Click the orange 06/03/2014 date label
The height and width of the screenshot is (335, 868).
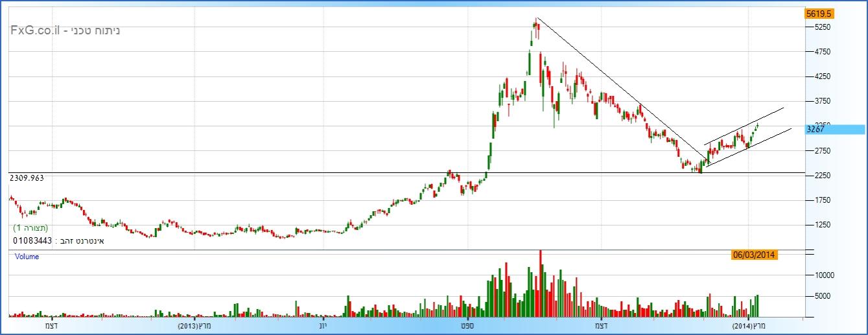pyautogui.click(x=754, y=255)
